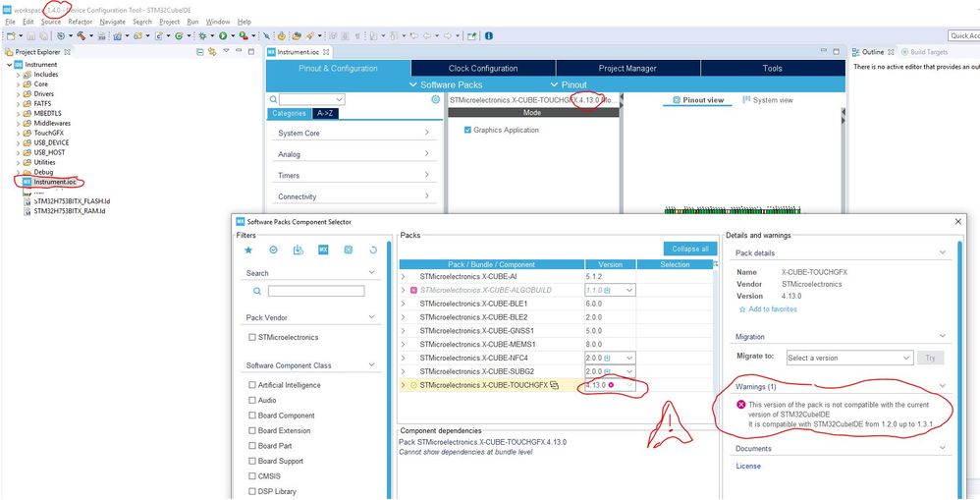
Task: Click the favorites star filter icon
Action: click(x=248, y=250)
